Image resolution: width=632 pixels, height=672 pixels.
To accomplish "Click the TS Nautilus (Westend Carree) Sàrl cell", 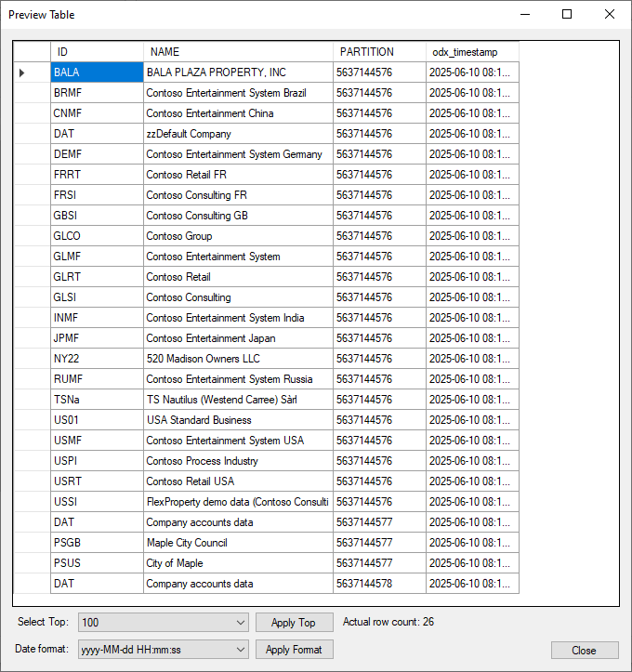I will [x=238, y=400].
